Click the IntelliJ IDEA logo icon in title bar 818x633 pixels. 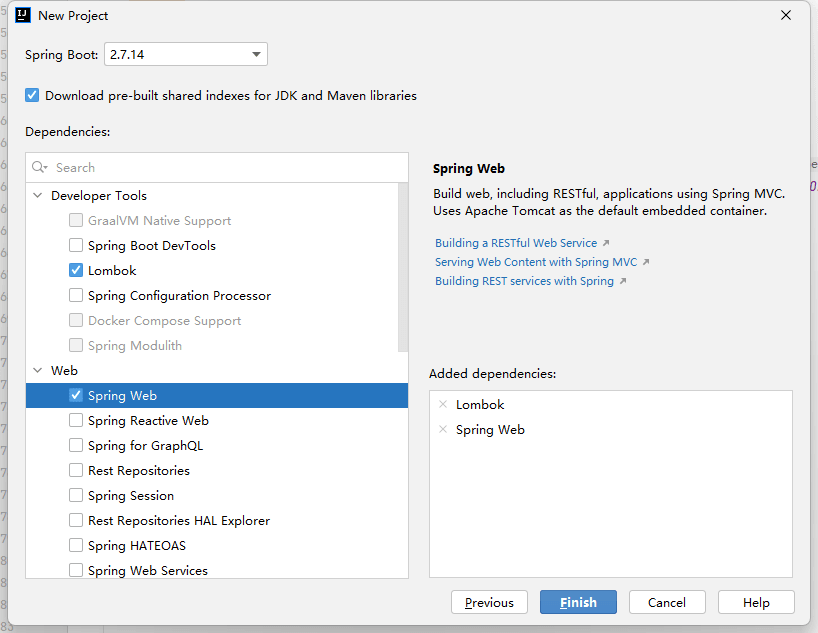tap(23, 16)
